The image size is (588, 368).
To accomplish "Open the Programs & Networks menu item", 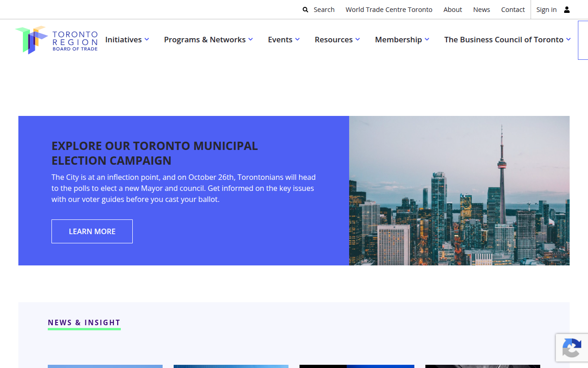I will click(x=205, y=40).
